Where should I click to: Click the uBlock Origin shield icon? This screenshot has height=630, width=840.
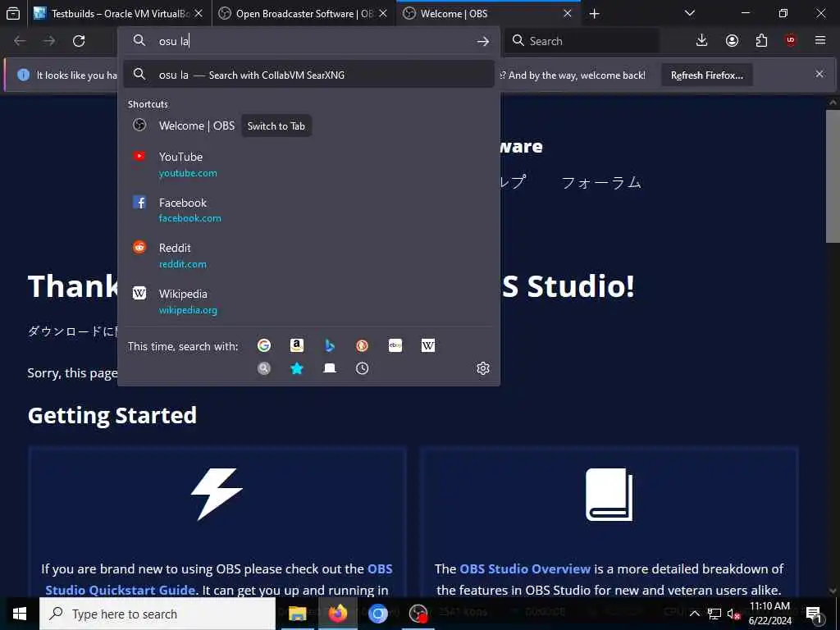[x=791, y=40]
